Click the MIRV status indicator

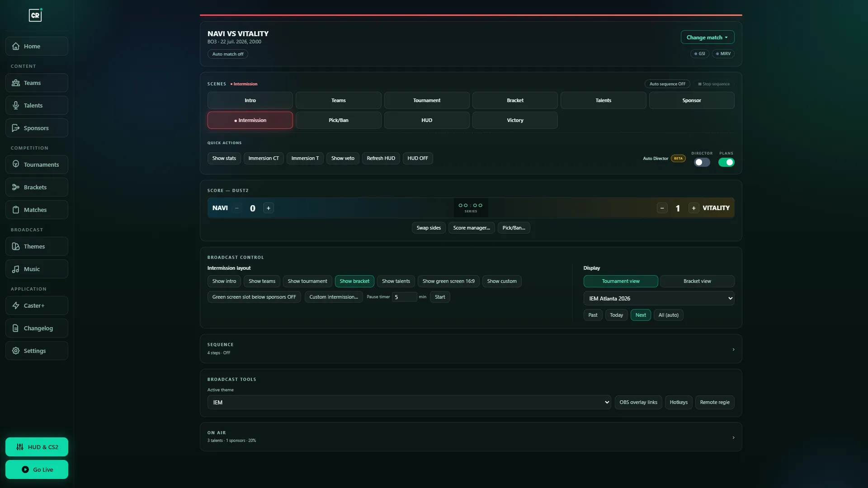click(723, 53)
